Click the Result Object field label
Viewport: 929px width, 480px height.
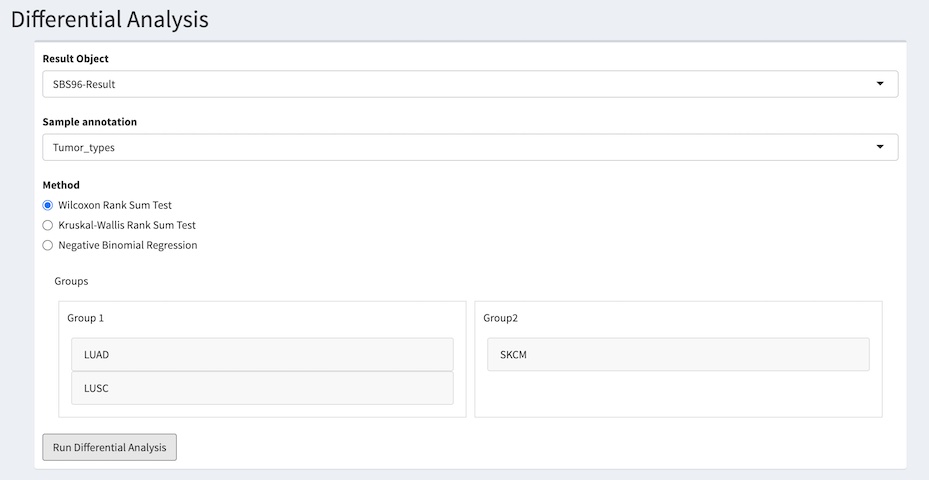tap(76, 59)
